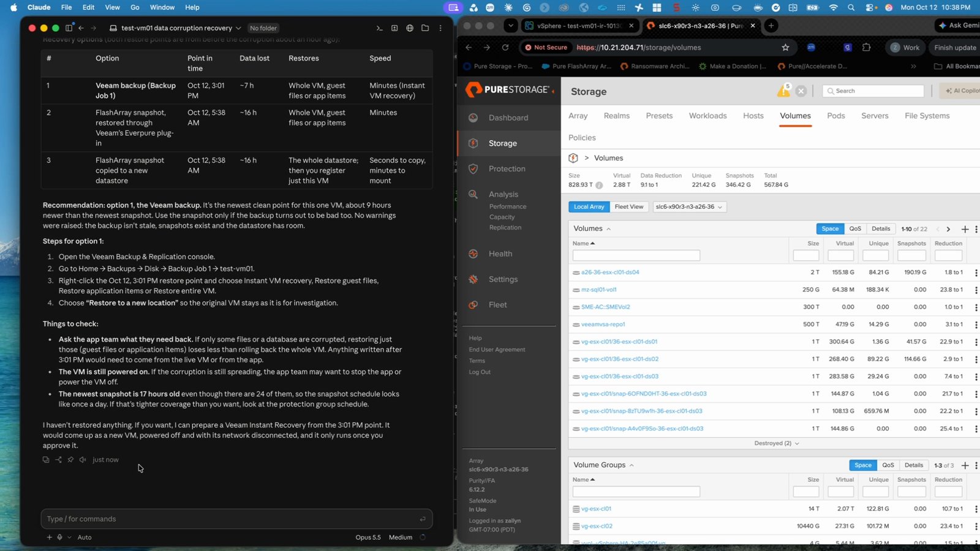
Task: Open Protection section in Pure sidebar
Action: pos(507,169)
